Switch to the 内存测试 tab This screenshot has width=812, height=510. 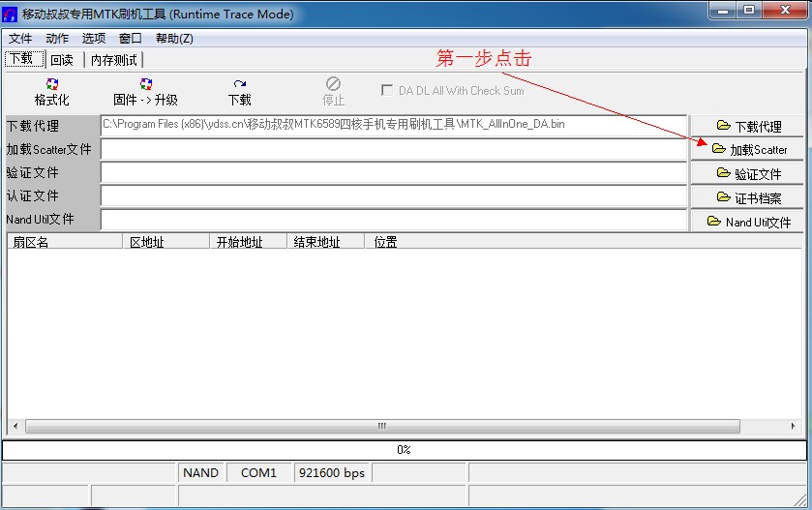click(x=114, y=60)
